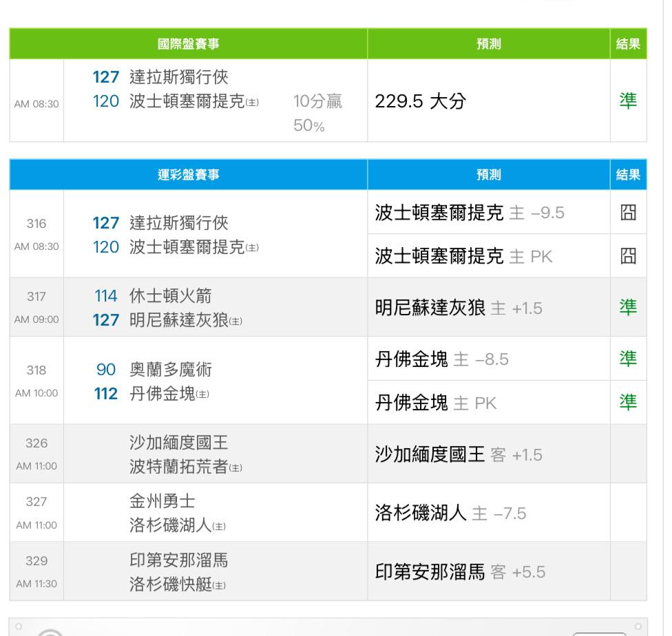Click 印第安那溜馬 team in game 329 matchup
The width and height of the screenshot is (672, 636).
(x=179, y=560)
